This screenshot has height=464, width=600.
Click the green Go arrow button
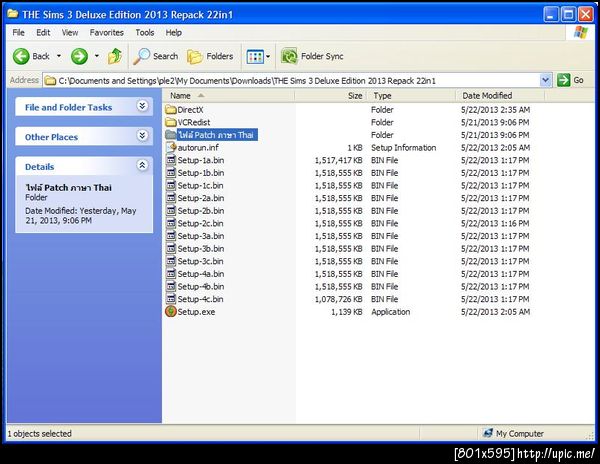tap(563, 80)
